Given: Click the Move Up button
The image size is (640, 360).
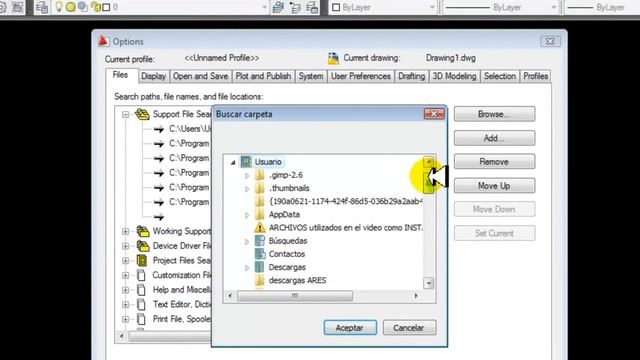Looking at the screenshot, I should pyautogui.click(x=494, y=186).
